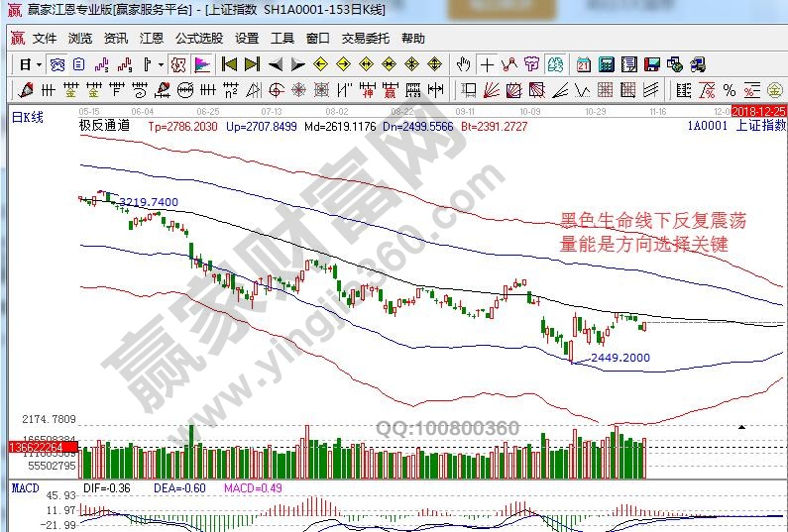
Task: Click the 江恩 menu item
Action: [152, 39]
